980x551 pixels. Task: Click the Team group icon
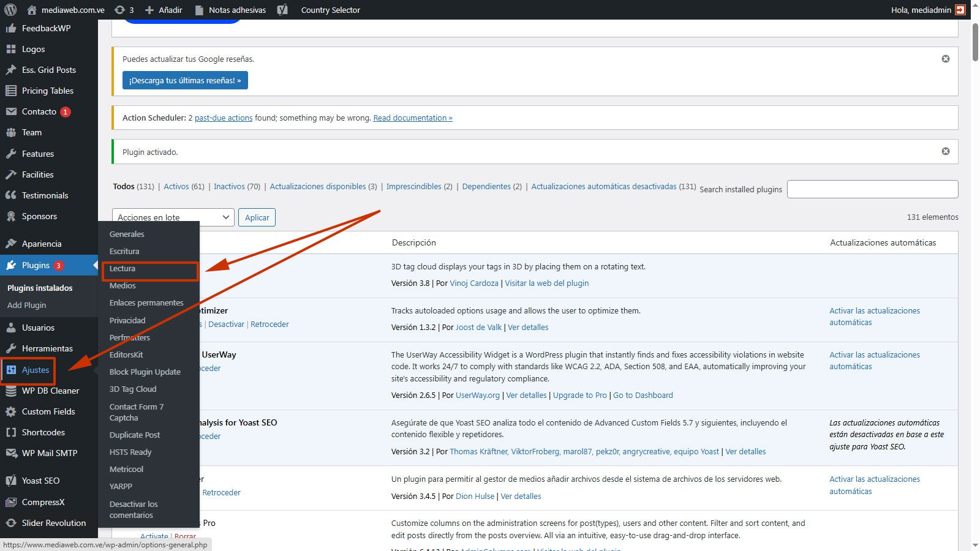[11, 132]
